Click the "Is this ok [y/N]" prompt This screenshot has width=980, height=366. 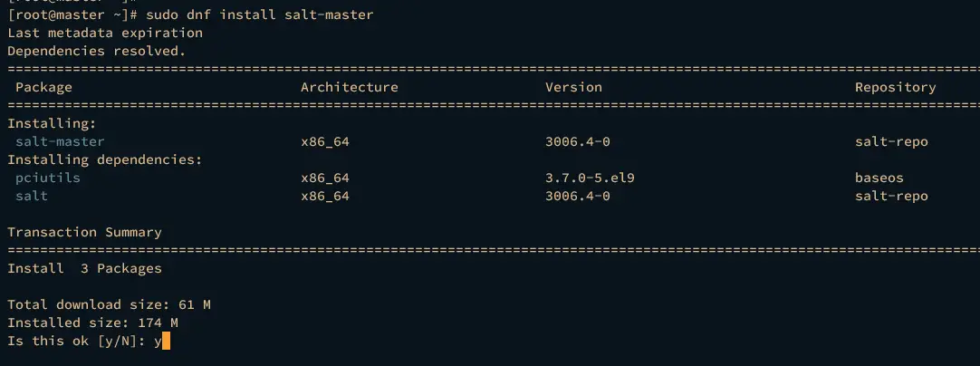(x=76, y=341)
